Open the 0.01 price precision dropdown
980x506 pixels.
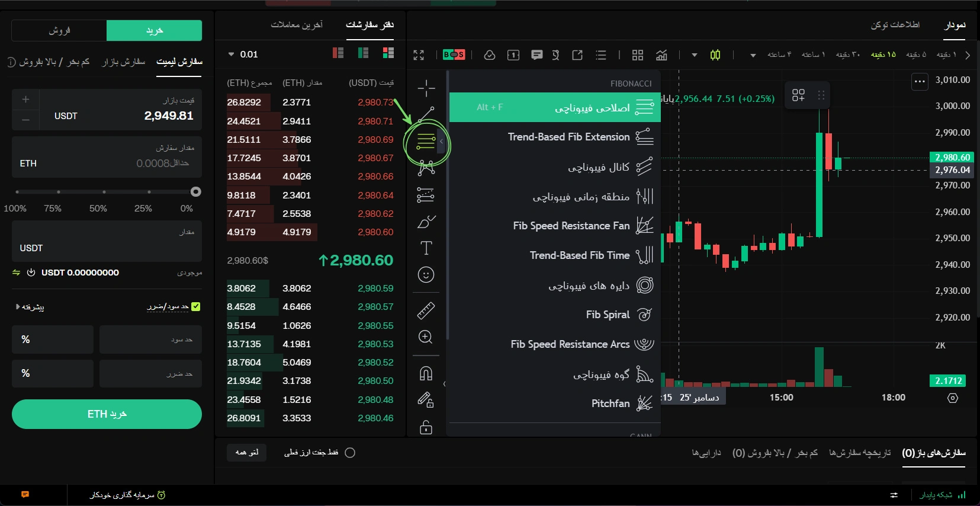pyautogui.click(x=243, y=55)
